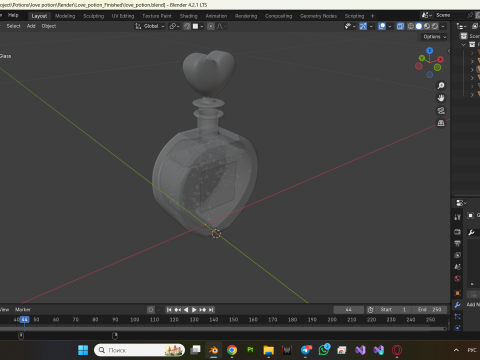Open Google Chrome from the taskbar

[232, 350]
